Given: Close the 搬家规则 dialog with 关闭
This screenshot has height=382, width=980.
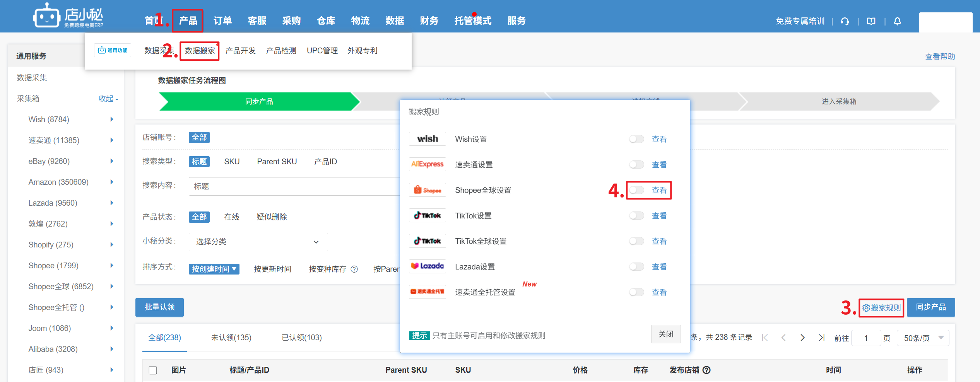Looking at the screenshot, I should 665,334.
